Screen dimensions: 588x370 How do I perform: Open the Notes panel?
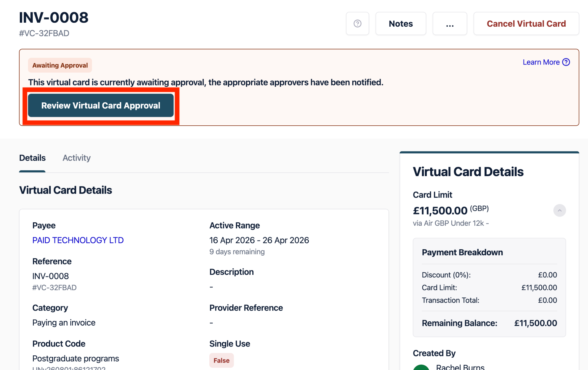(401, 24)
